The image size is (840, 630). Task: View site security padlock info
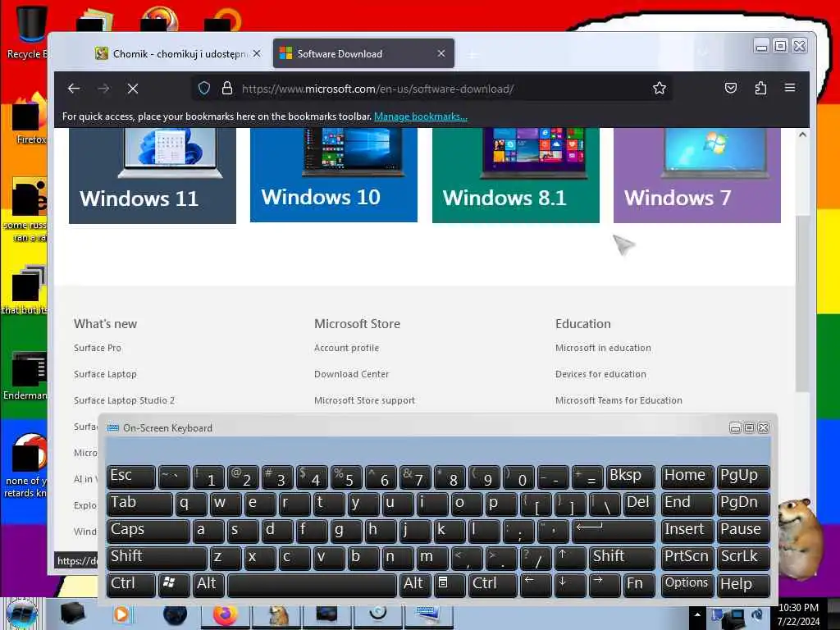(x=227, y=89)
